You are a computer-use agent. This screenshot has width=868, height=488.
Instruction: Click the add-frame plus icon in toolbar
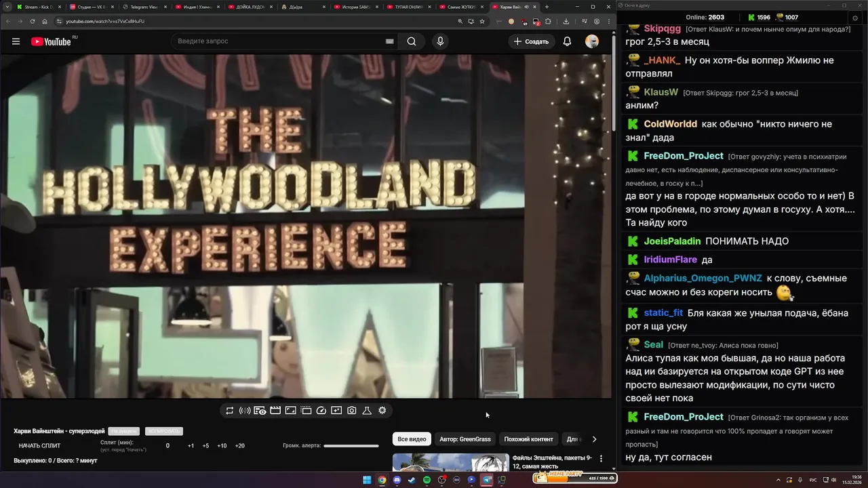(336, 411)
